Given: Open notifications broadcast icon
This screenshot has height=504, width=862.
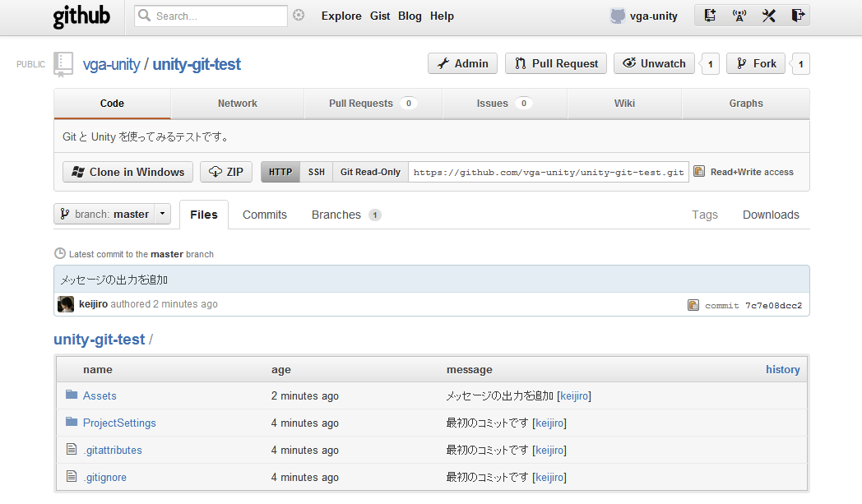Looking at the screenshot, I should click(739, 16).
